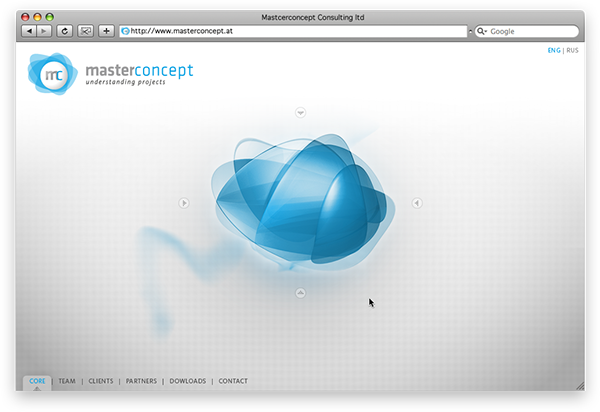Add bookmark with plus button
The height and width of the screenshot is (412, 600).
pos(106,31)
